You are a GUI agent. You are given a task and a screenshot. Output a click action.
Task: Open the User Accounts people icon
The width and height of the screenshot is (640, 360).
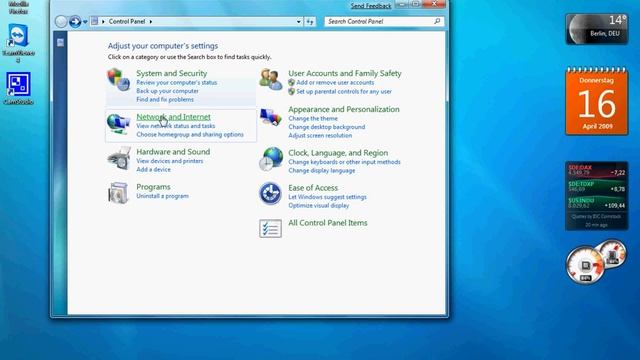(271, 79)
